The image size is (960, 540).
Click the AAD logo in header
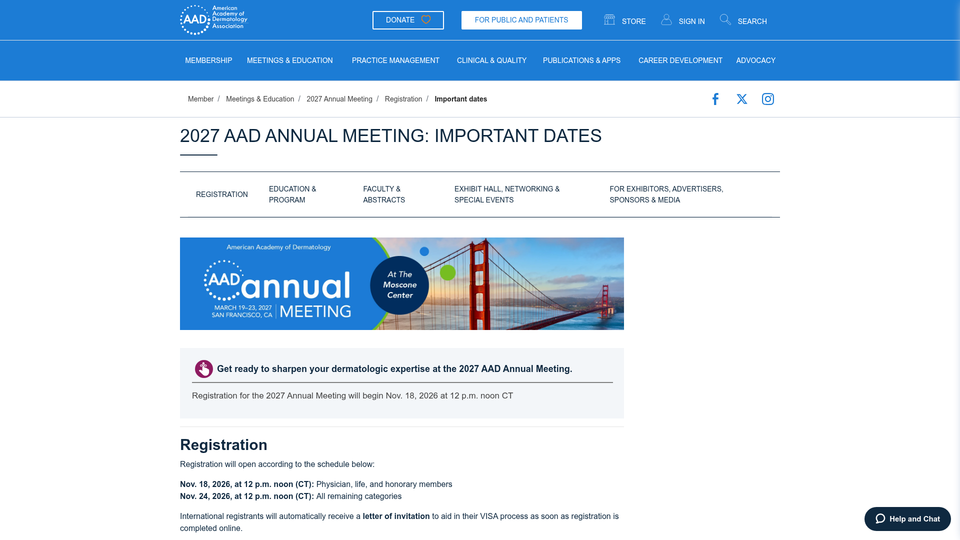point(214,20)
